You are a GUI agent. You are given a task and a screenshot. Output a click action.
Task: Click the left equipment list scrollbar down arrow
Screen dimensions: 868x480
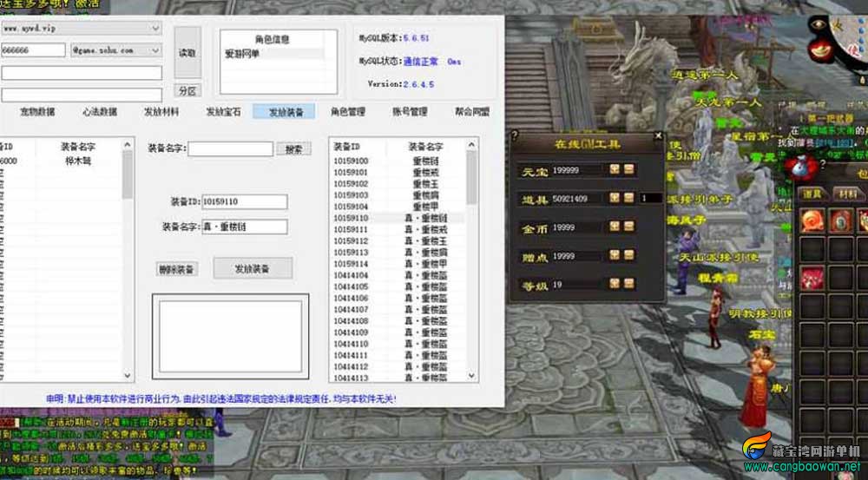pos(128,375)
